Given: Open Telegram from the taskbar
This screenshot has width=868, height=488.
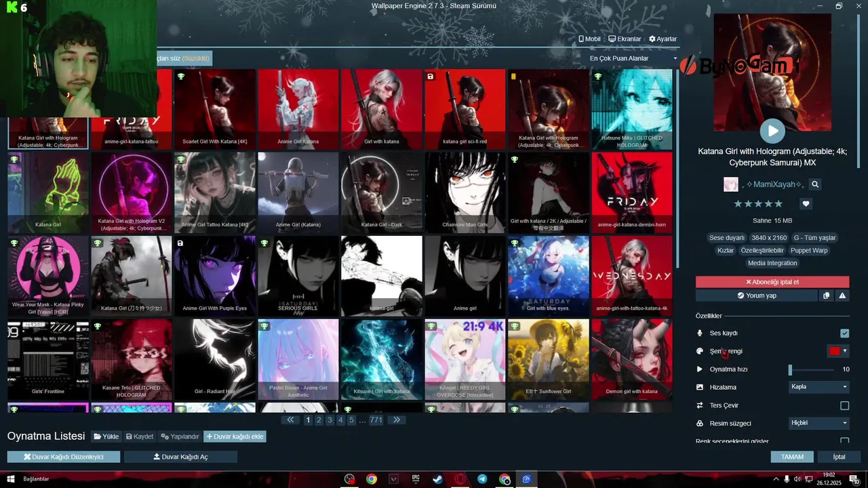Looking at the screenshot, I should [481, 479].
